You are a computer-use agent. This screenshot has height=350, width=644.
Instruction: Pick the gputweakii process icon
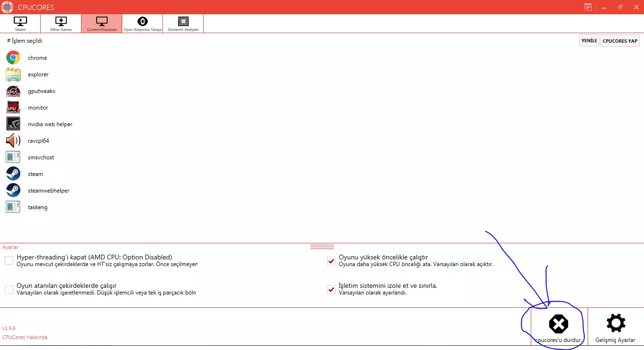[13, 91]
